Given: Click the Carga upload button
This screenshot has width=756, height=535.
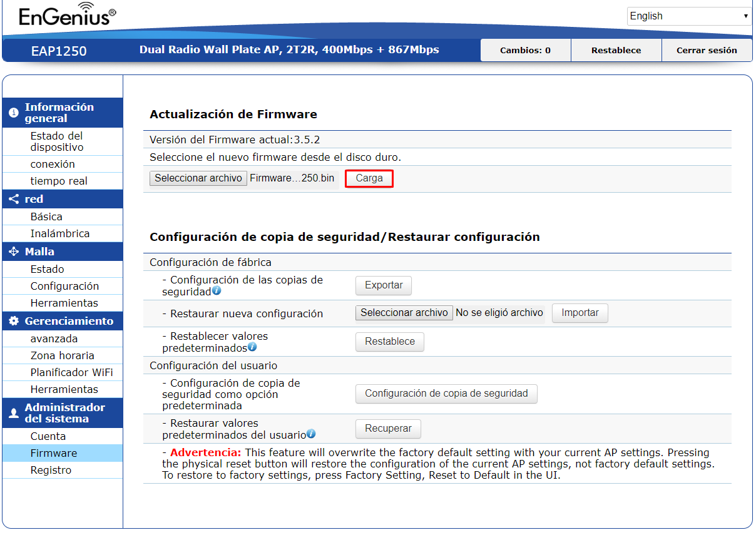Looking at the screenshot, I should point(369,178).
